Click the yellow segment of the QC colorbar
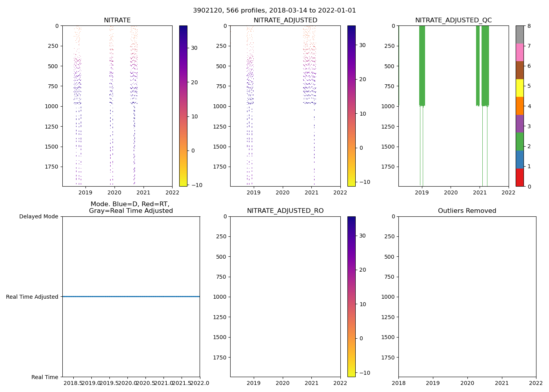The width and height of the screenshot is (549, 392). (x=520, y=88)
